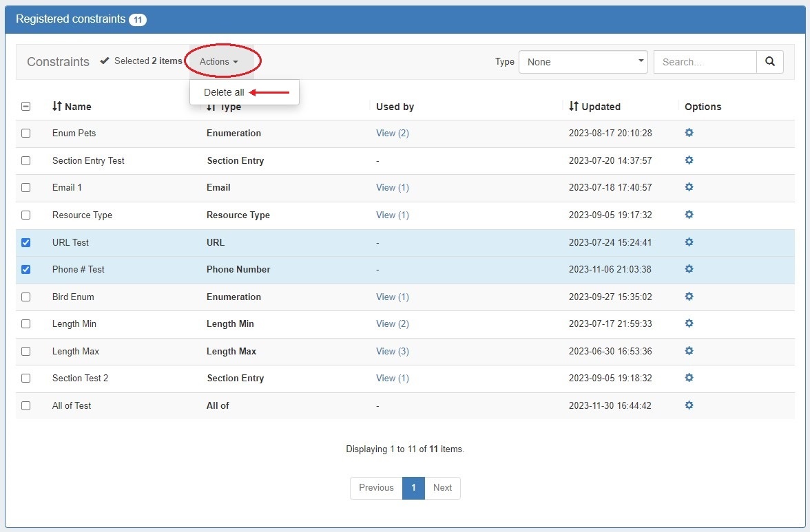Go to Next page

click(442, 488)
